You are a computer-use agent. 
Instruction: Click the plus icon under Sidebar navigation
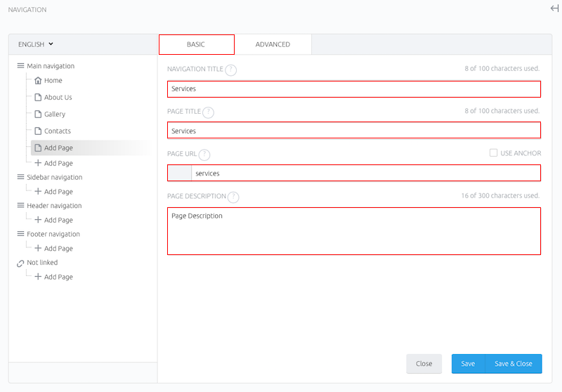pyautogui.click(x=38, y=191)
